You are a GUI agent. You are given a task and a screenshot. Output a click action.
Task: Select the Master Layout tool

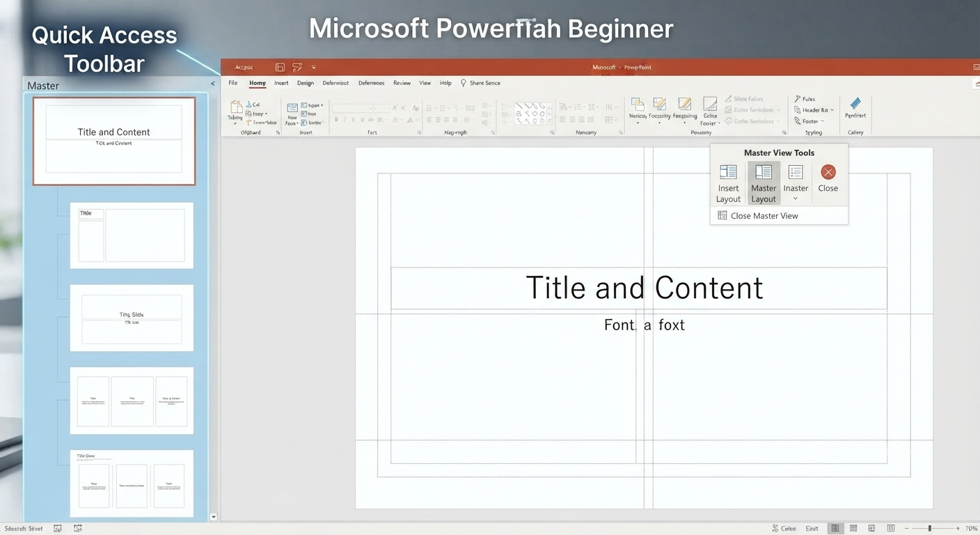tap(764, 183)
